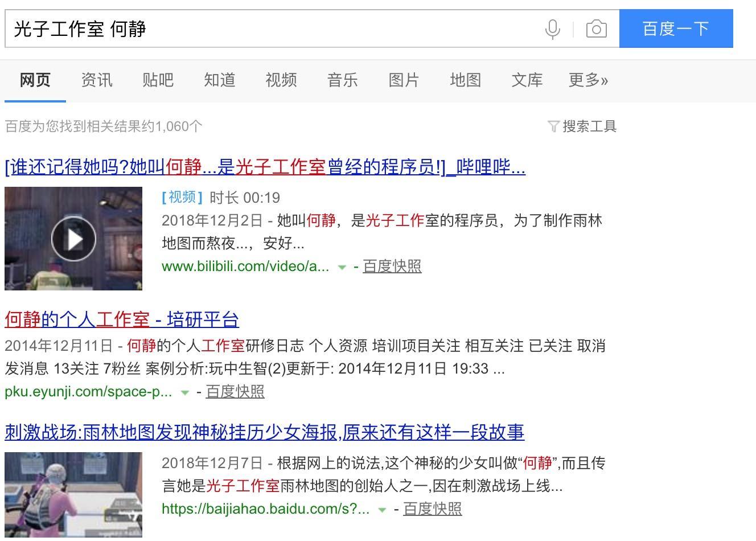Click the 刺激战场 result thumbnail image
The height and width of the screenshot is (541, 756).
pyautogui.click(x=73, y=494)
